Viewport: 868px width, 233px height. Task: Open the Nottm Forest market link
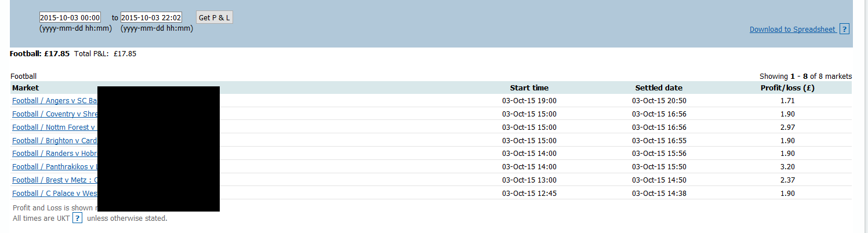point(54,128)
